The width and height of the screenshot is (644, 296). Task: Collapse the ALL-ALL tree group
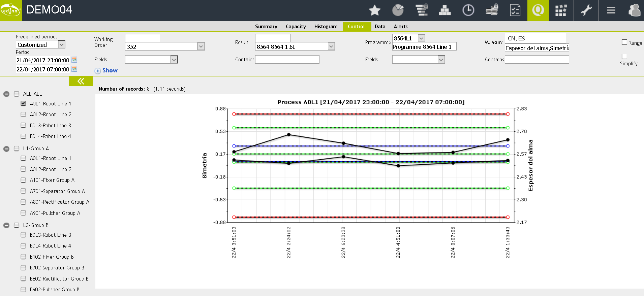pyautogui.click(x=6, y=94)
